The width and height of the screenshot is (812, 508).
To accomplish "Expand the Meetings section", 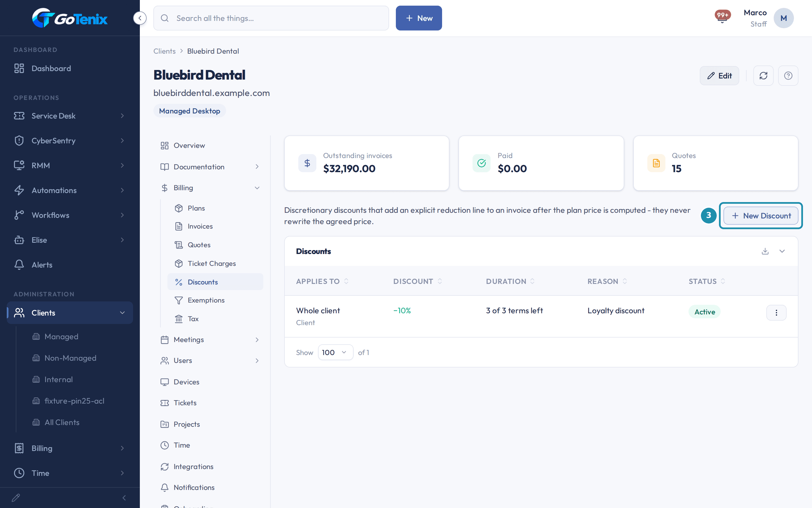I will pyautogui.click(x=210, y=340).
